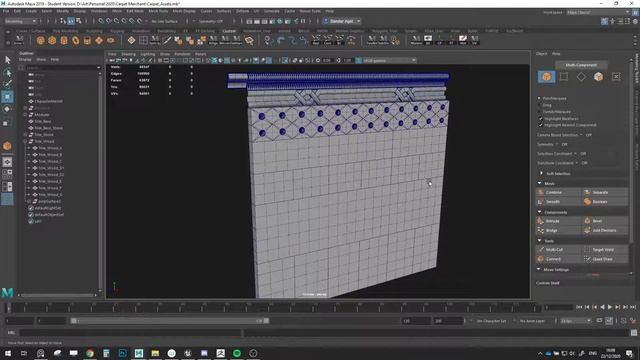640x360 pixels.
Task: Select the Rotate tool in toolbox
Action: tap(7, 109)
